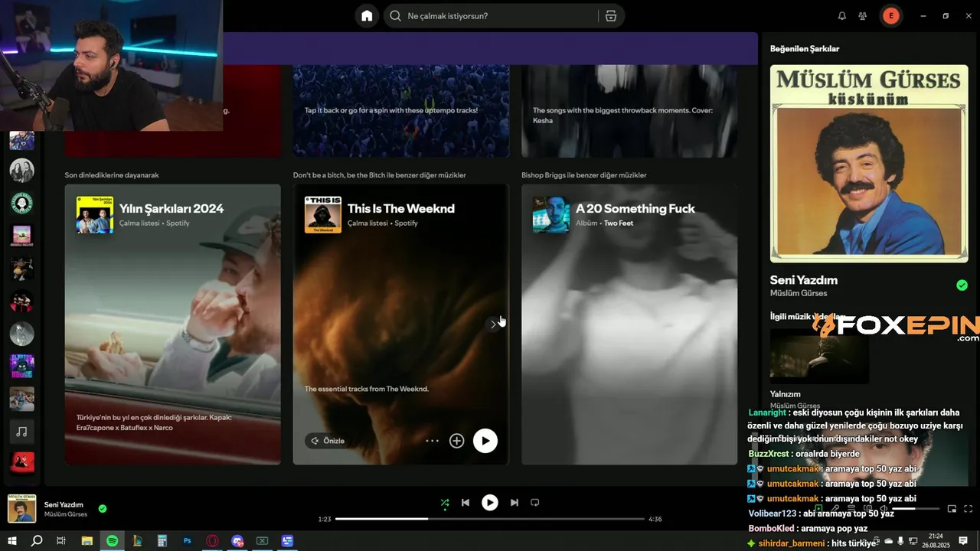Open Seni Yazdım title in right panel

coord(804,280)
